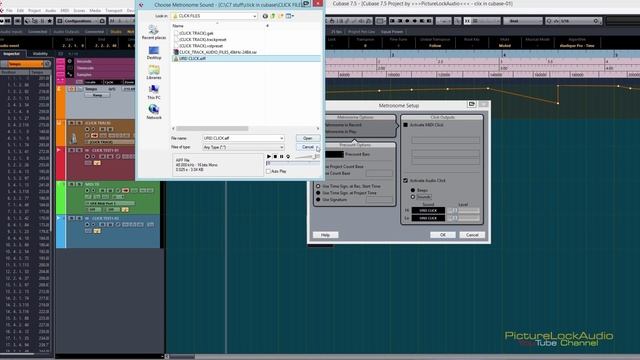Click Help in Metronome Setup dialog
The height and width of the screenshot is (360, 640).
point(325,235)
